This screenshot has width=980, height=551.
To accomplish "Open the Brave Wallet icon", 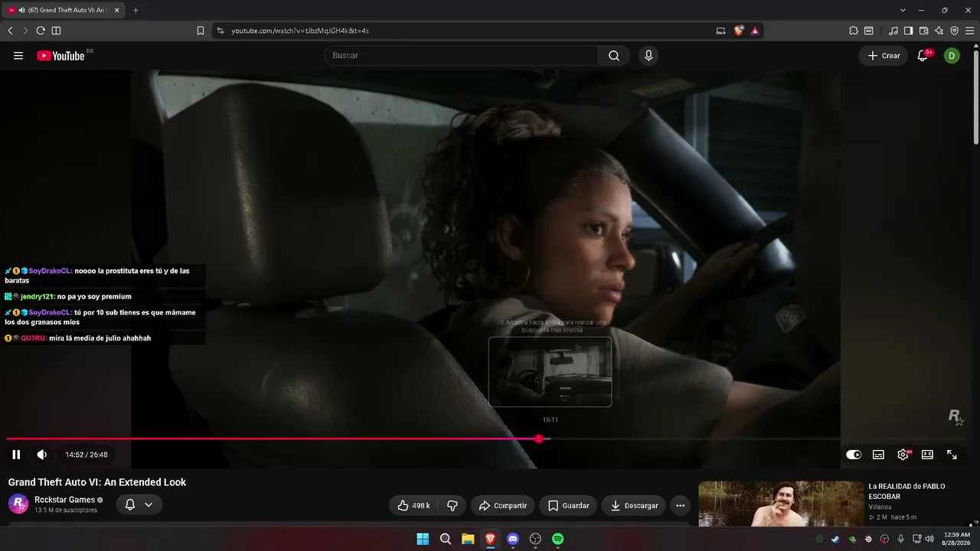I will click(x=924, y=31).
